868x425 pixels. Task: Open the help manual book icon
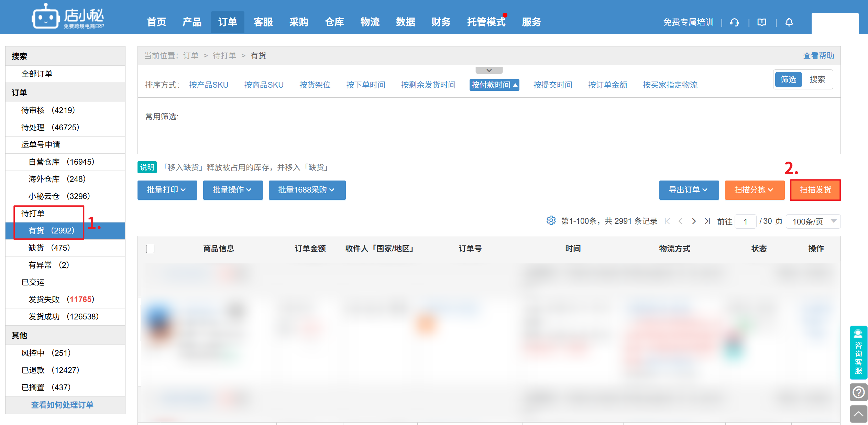761,22
